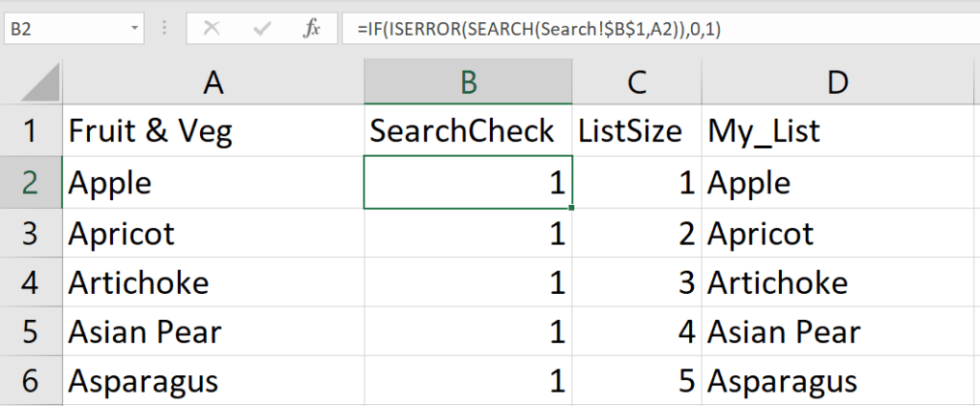Select column A header

212,83
